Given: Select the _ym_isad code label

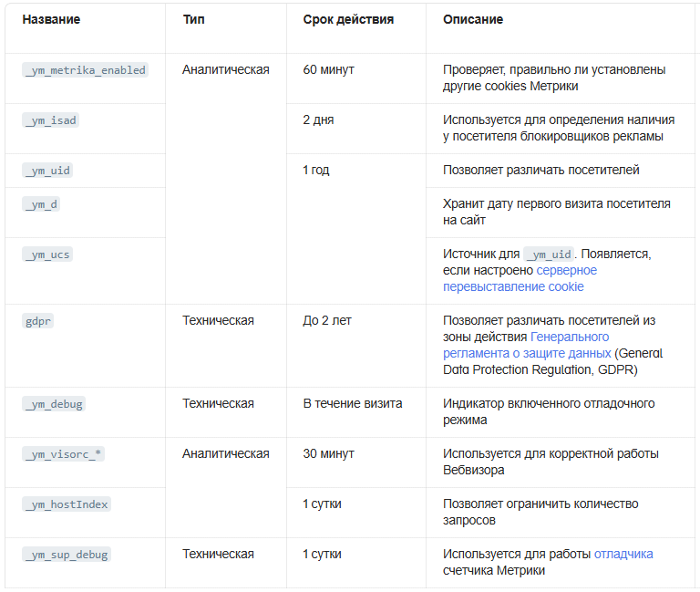Looking at the screenshot, I should click(x=50, y=120).
